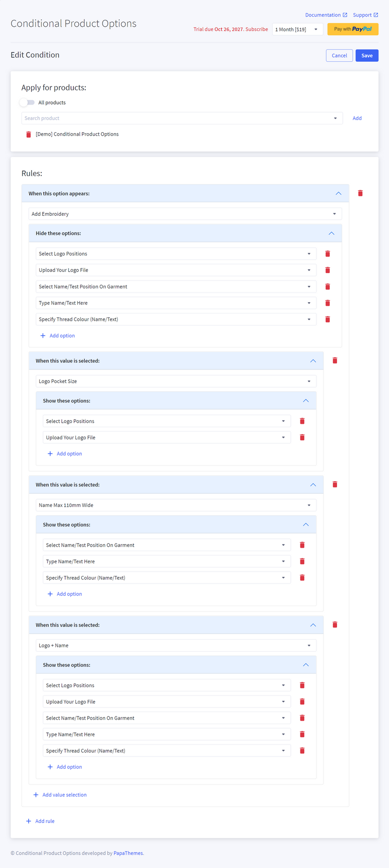The height and width of the screenshot is (868, 389).
Task: Remove Select Logo Positions from hidden options
Action: (328, 254)
